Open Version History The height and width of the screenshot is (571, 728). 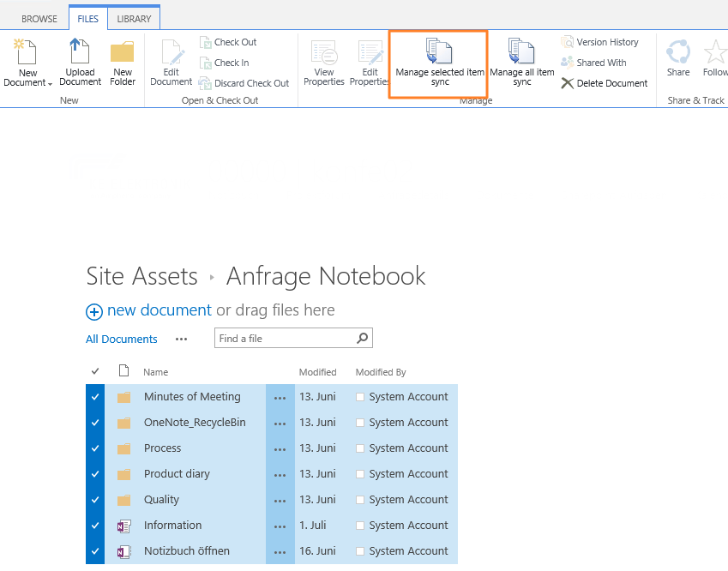(599, 42)
